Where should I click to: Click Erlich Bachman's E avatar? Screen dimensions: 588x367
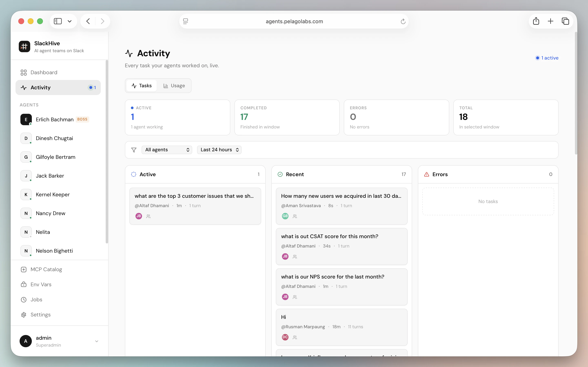tap(26, 119)
